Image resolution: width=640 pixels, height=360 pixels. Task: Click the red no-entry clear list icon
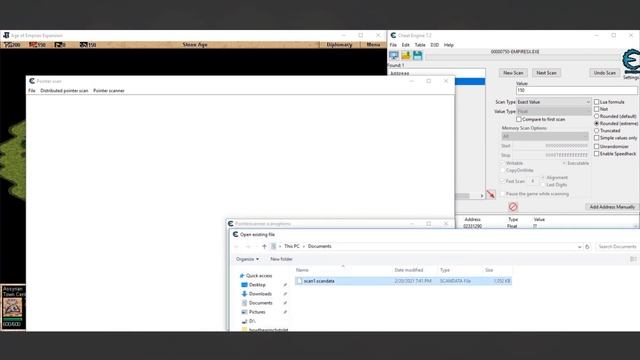513,207
